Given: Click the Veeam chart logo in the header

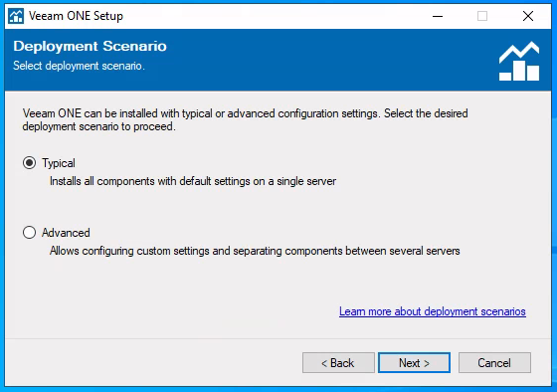Looking at the screenshot, I should pyautogui.click(x=519, y=61).
